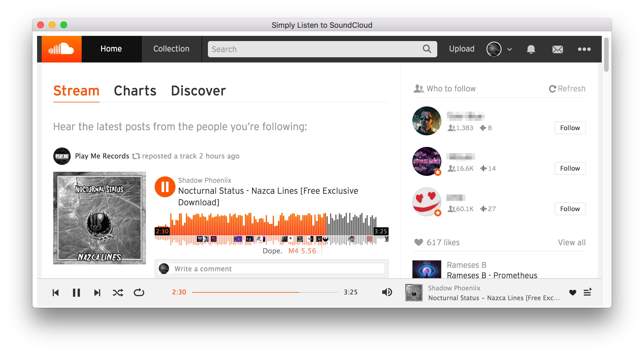Screen dimensions: 644x354
Task: Toggle repeat mode
Action: point(139,292)
